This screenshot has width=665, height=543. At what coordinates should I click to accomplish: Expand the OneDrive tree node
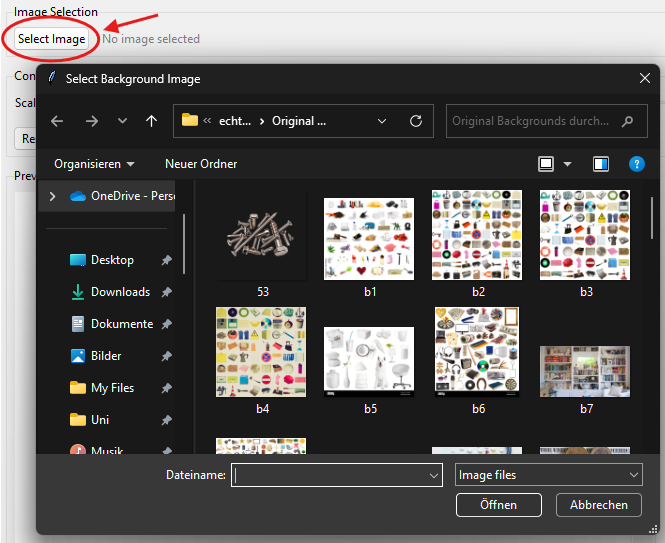coord(52,196)
